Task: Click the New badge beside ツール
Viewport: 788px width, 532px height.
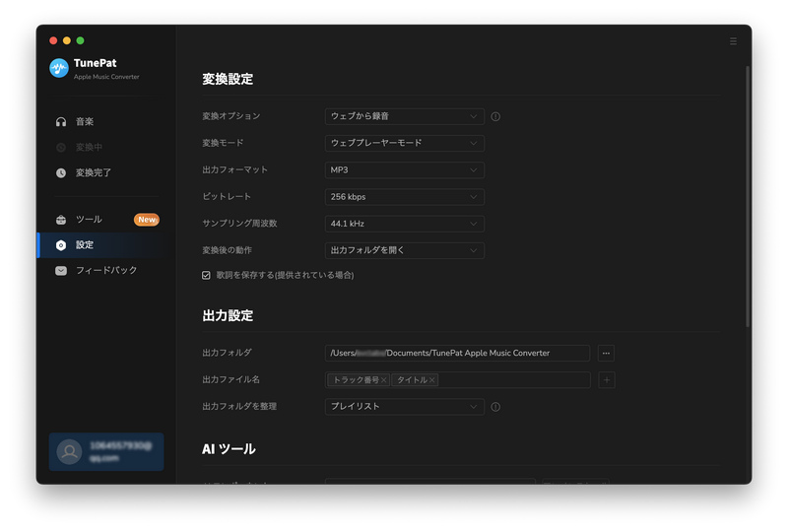Action: (147, 220)
